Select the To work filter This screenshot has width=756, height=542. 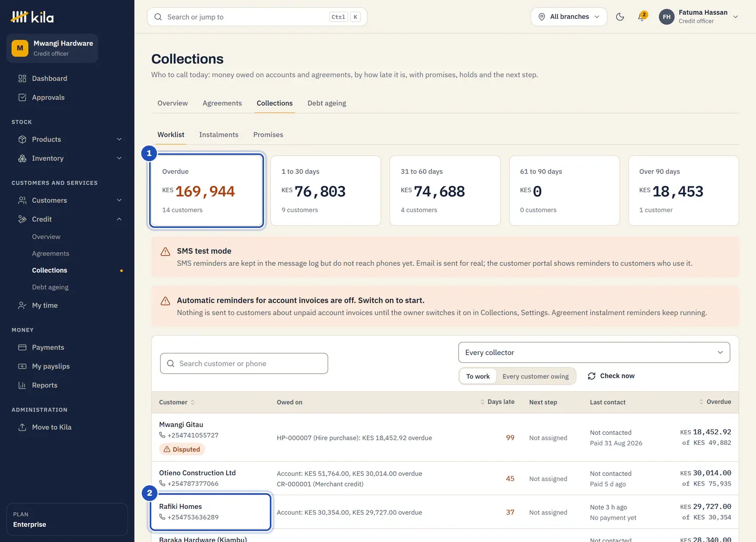coord(478,376)
